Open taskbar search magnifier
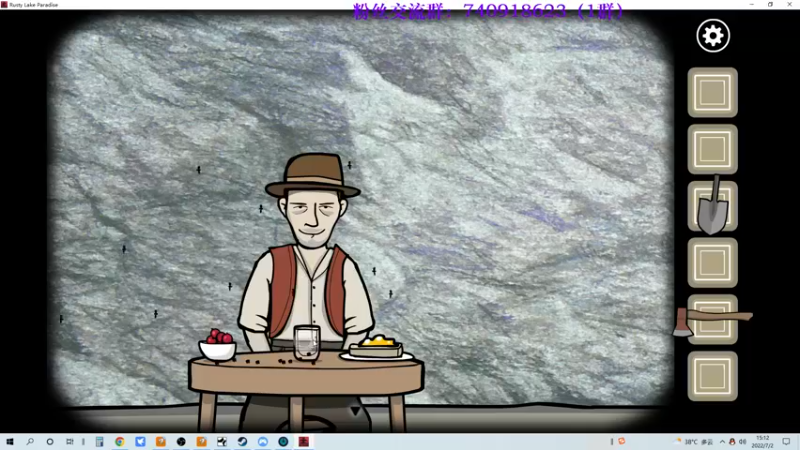The width and height of the screenshot is (800, 450). pos(30,442)
